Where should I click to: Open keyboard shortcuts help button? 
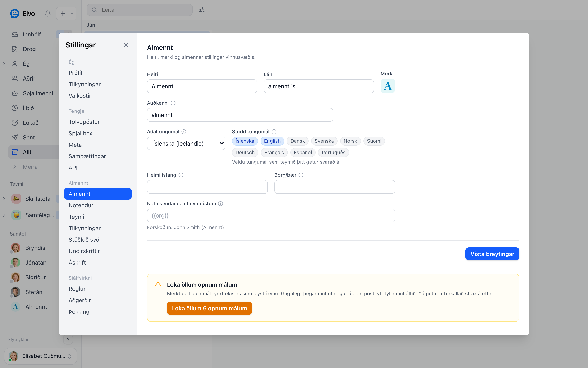(68, 339)
